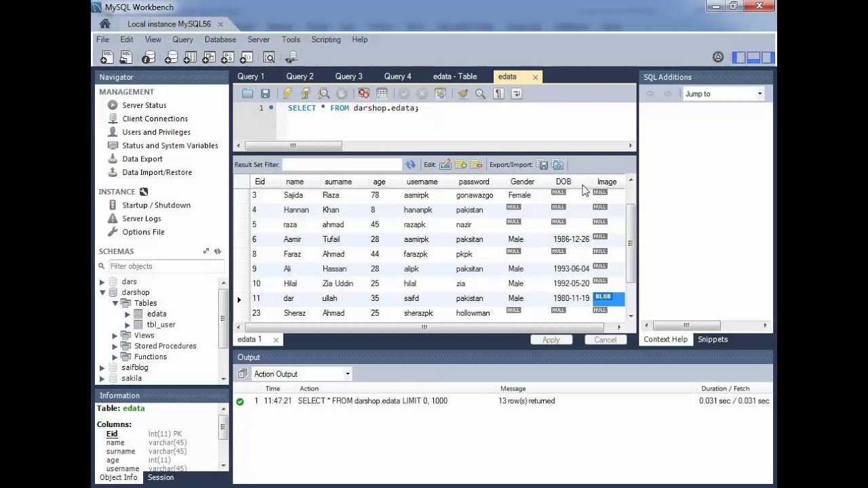The height and width of the screenshot is (488, 868).
Task: Open SQL script file icon
Action: pyautogui.click(x=126, y=58)
